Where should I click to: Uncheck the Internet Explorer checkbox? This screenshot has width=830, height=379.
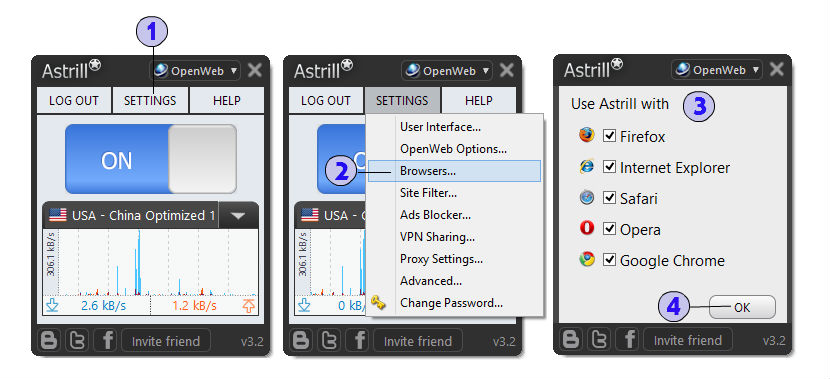tap(610, 167)
